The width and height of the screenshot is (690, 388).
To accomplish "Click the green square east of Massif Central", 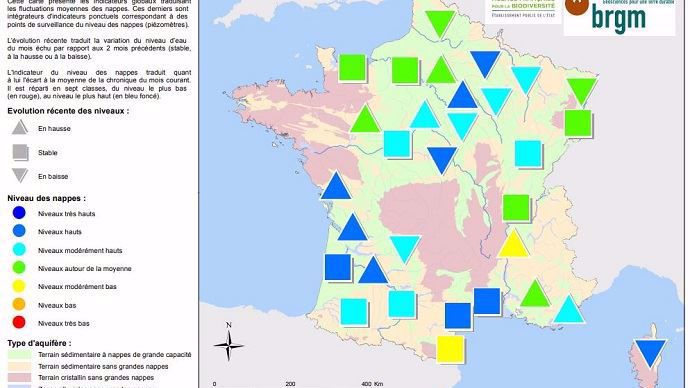I will click(x=516, y=208).
